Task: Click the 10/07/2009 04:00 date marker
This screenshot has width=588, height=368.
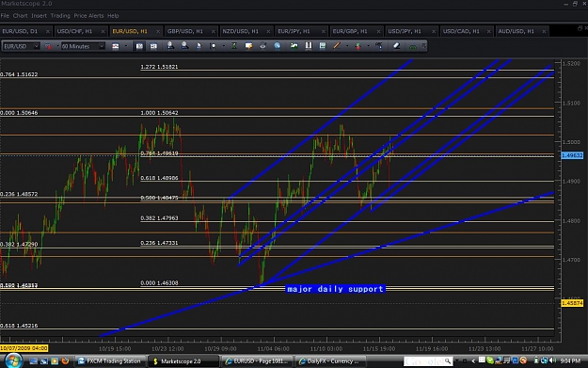Action: pos(24,348)
